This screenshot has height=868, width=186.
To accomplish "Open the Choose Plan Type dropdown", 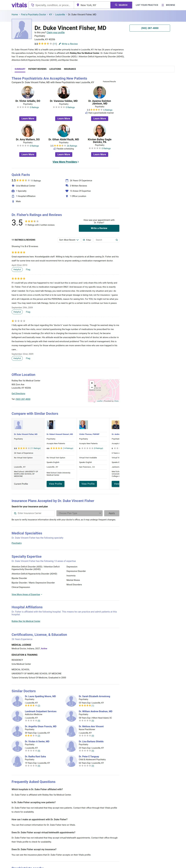I will coord(79,513).
